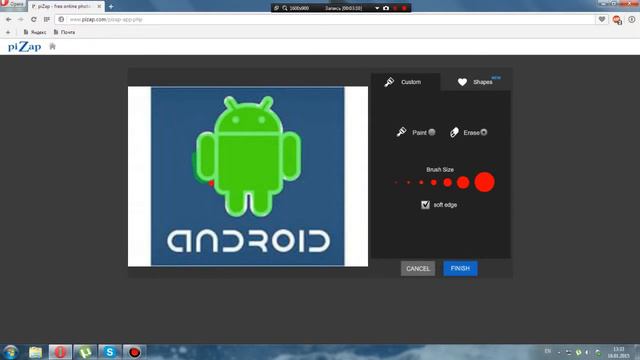Click the piZap logo
This screenshot has width=640, height=360.
[x=24, y=47]
